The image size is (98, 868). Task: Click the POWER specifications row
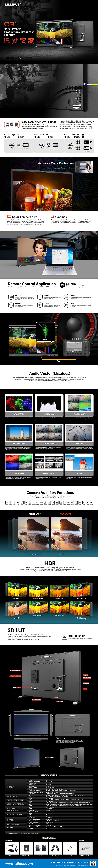point(49,820)
